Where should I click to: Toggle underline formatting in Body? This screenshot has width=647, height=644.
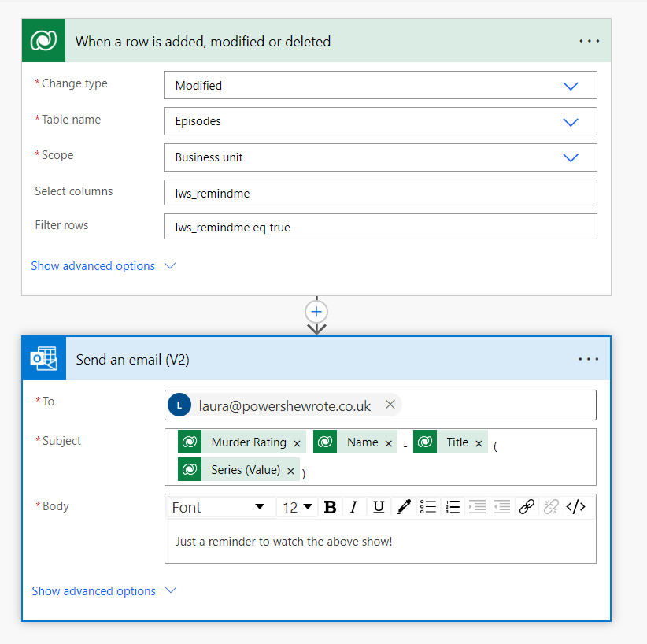(x=379, y=507)
